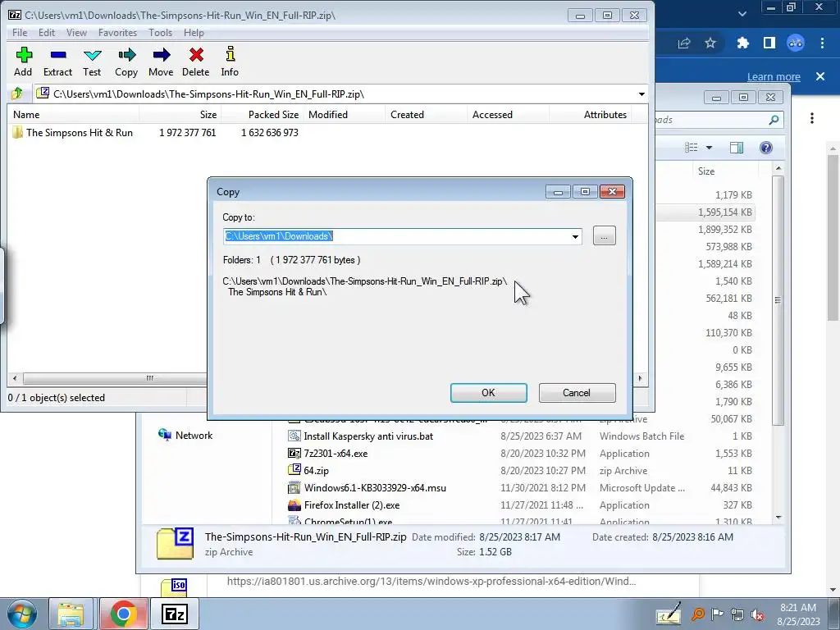Browse for destination folder with ... button
Viewport: 840px width, 630px height.
[x=605, y=235]
